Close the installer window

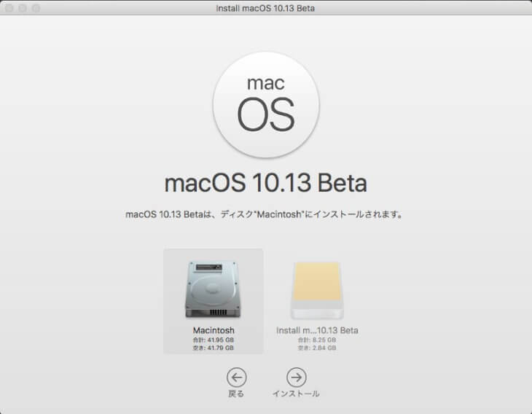click(9, 7)
